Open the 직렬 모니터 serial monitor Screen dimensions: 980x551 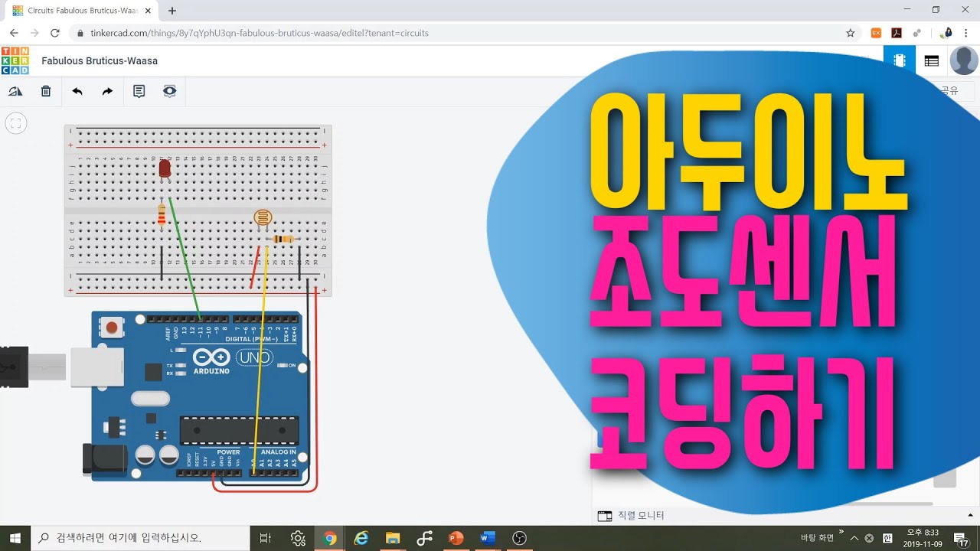(632, 516)
